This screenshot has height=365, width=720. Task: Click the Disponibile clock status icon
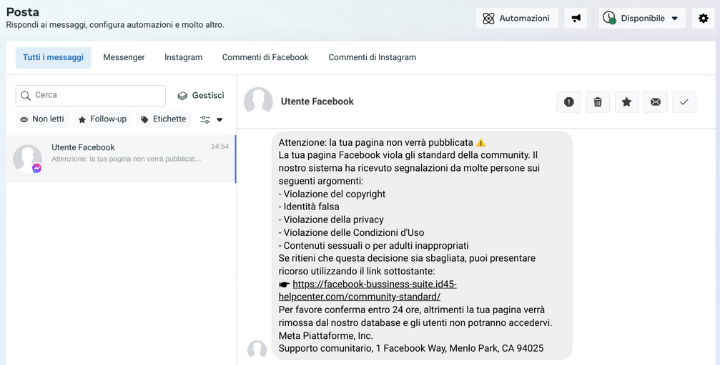609,18
